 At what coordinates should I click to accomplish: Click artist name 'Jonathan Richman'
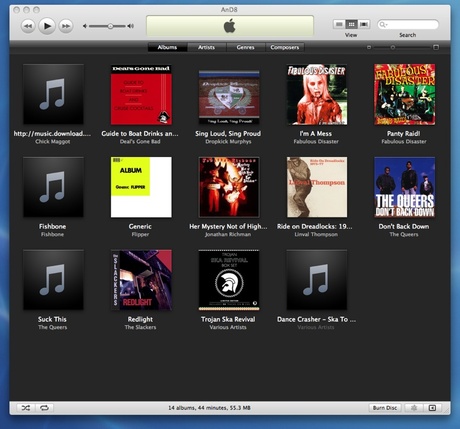[228, 234]
